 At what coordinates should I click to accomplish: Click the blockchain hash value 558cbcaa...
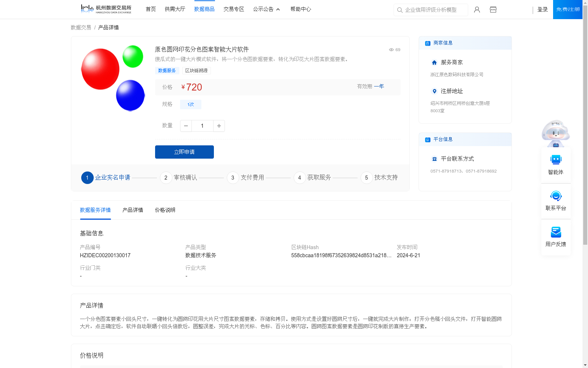[x=341, y=255]
